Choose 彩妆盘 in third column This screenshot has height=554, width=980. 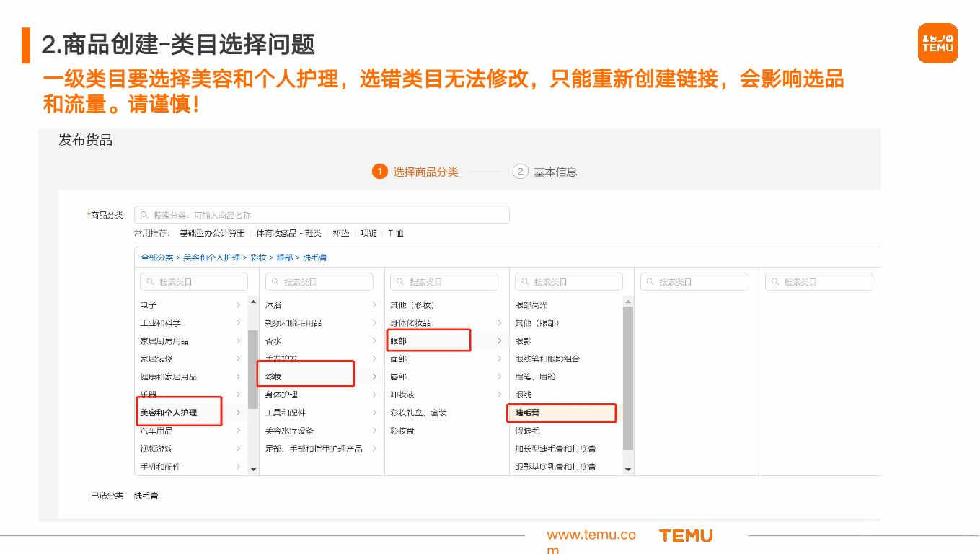coord(402,431)
